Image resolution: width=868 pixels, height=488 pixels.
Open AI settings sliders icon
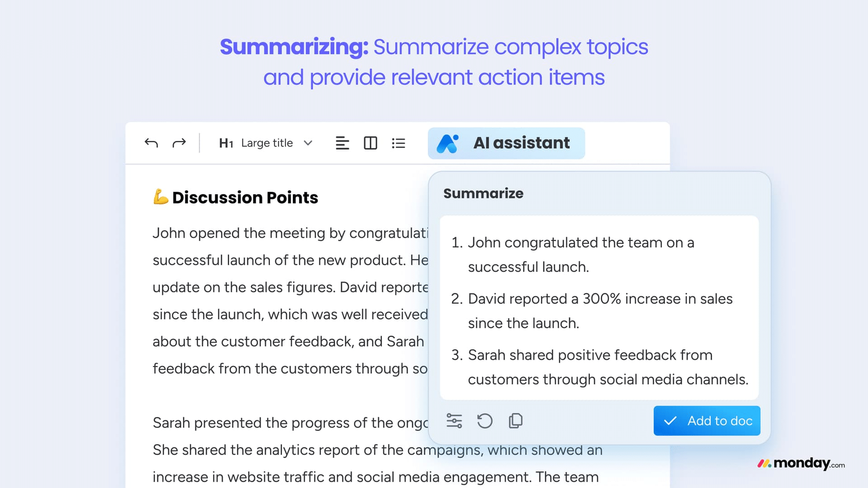coord(454,421)
